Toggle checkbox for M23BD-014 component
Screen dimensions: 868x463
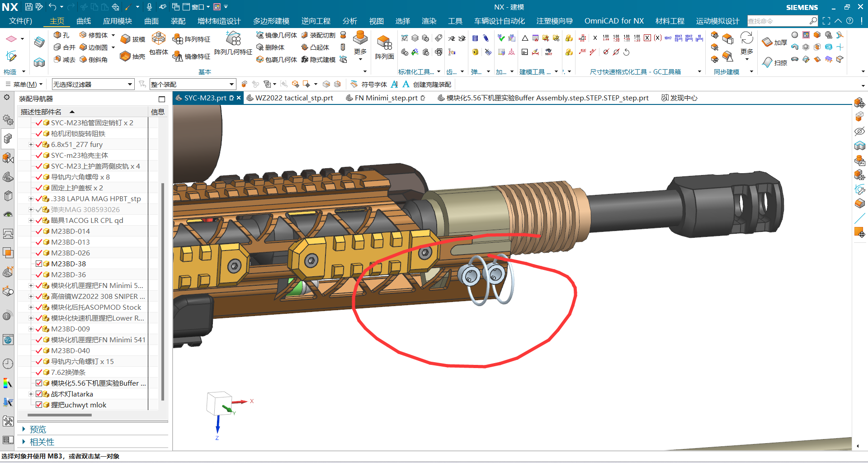pos(39,231)
